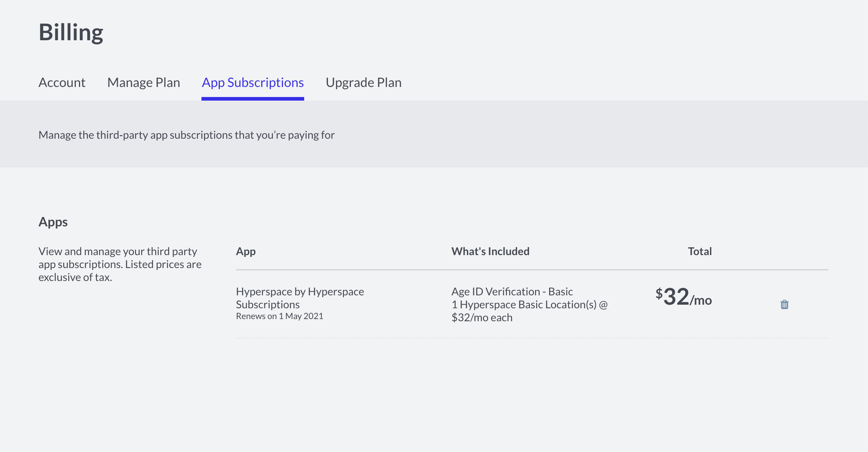The width and height of the screenshot is (868, 452).
Task: Click the $32/mo each pricing detail
Action: coord(482,318)
